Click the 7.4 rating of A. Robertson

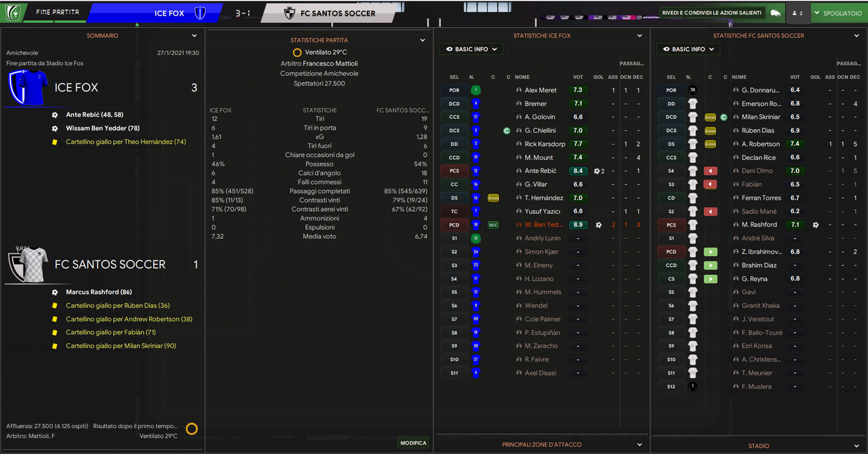coord(795,144)
